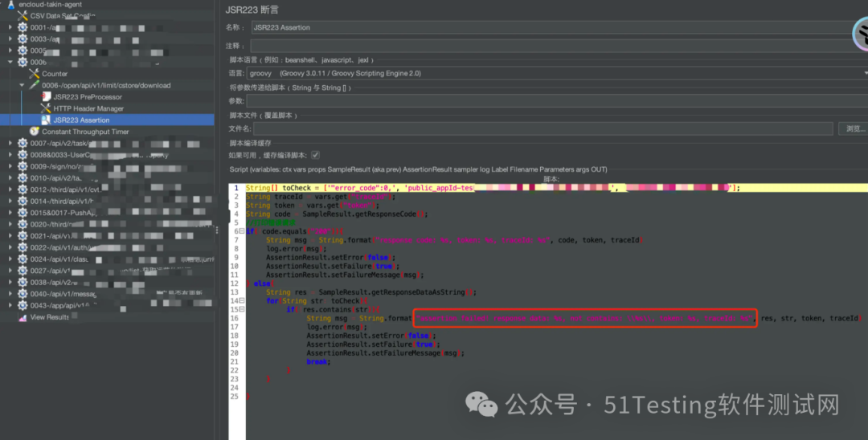Expand the 0010-/api/v2 node arrow
Image resolution: width=868 pixels, height=440 pixels.
pyautogui.click(x=10, y=178)
